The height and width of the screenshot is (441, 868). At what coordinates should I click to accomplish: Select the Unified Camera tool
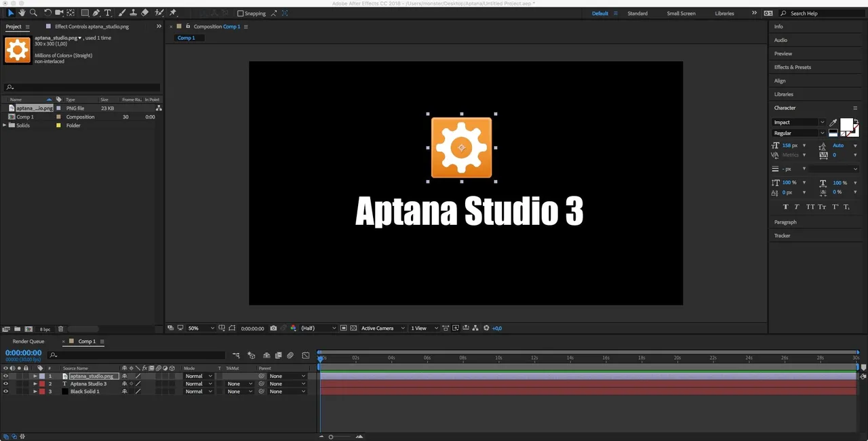click(x=59, y=13)
